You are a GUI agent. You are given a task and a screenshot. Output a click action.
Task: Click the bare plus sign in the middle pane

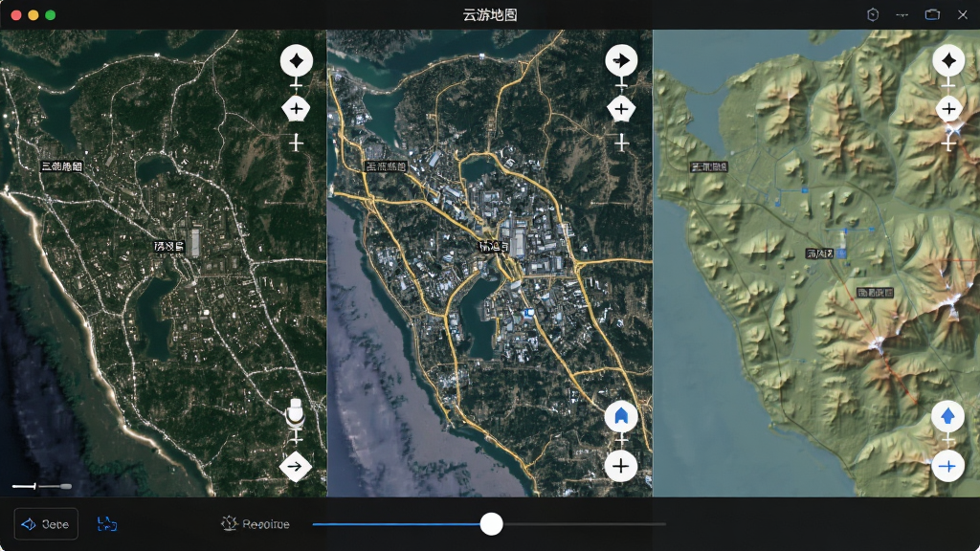pyautogui.click(x=621, y=143)
